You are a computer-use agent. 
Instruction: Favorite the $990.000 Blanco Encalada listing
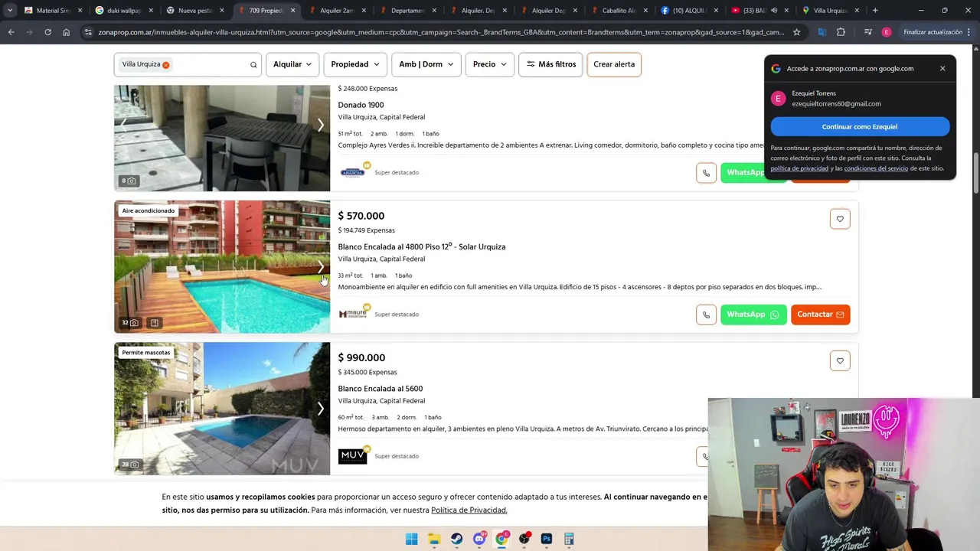[840, 360]
